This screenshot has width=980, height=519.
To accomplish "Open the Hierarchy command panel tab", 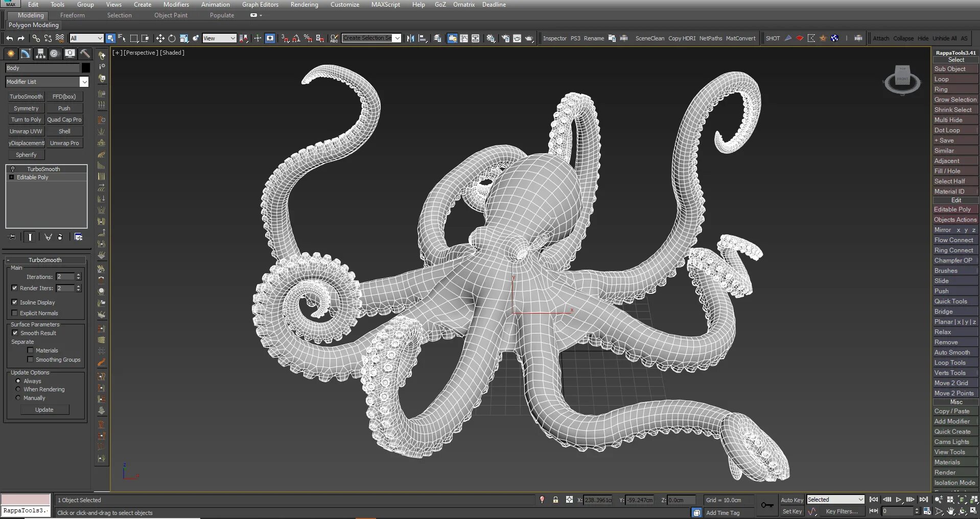I will point(40,54).
